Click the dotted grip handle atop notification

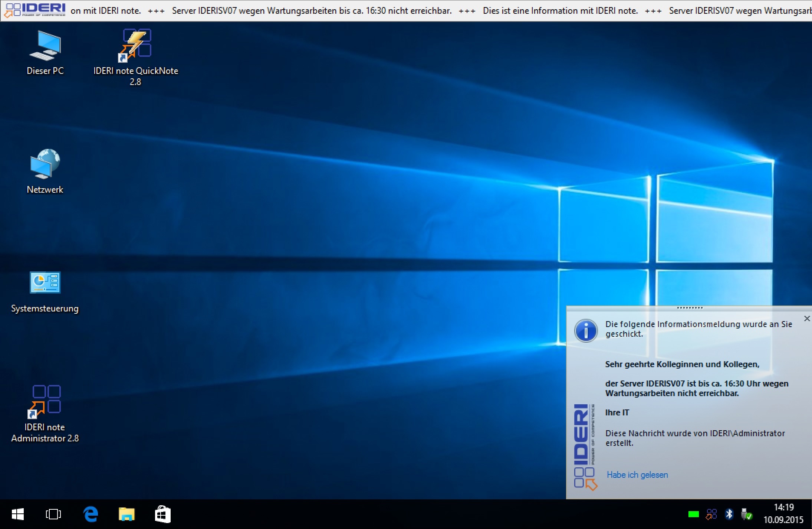(x=690, y=308)
